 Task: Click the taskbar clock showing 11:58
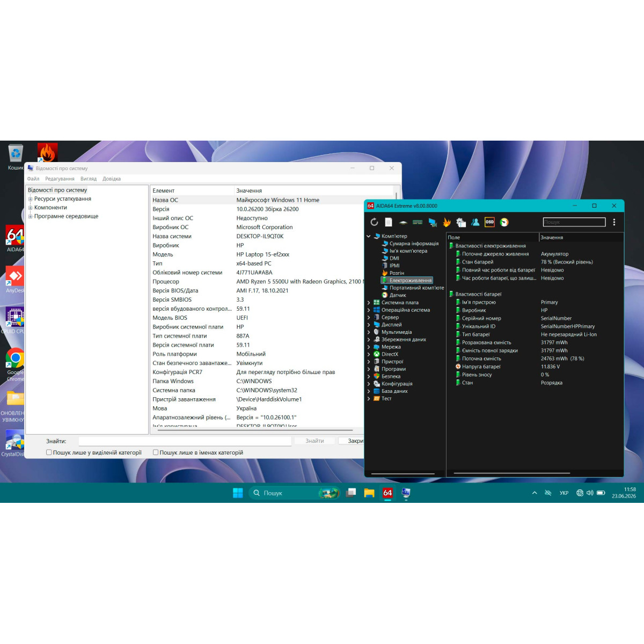(624, 493)
